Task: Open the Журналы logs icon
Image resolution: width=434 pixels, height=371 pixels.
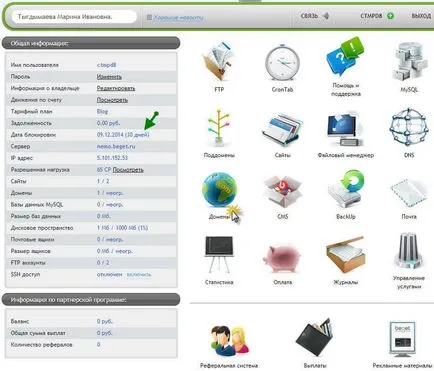Action: (345, 255)
